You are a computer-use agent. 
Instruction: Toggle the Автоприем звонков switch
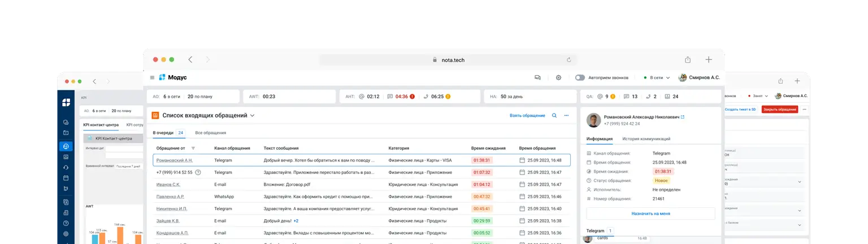coord(580,77)
